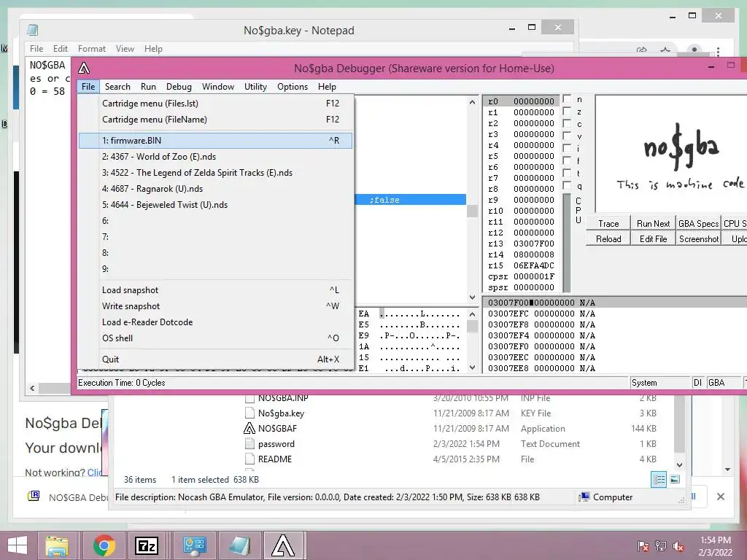Close the Chrome download bar

(x=720, y=497)
